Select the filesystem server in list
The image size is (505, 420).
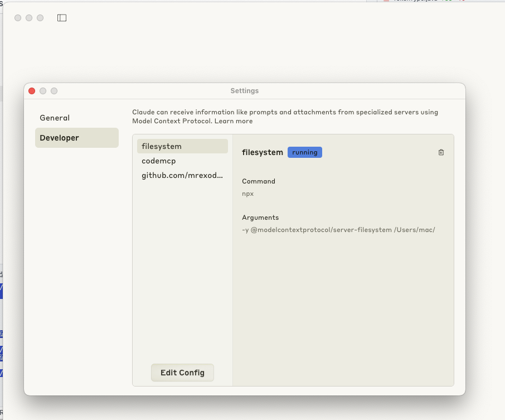click(x=162, y=146)
